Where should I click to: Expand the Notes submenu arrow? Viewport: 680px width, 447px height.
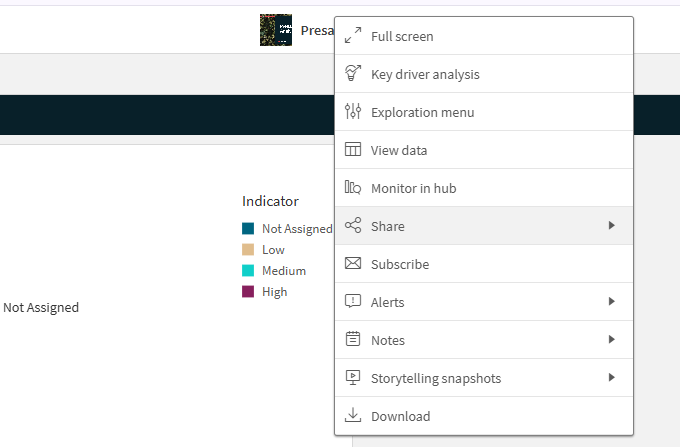point(611,340)
